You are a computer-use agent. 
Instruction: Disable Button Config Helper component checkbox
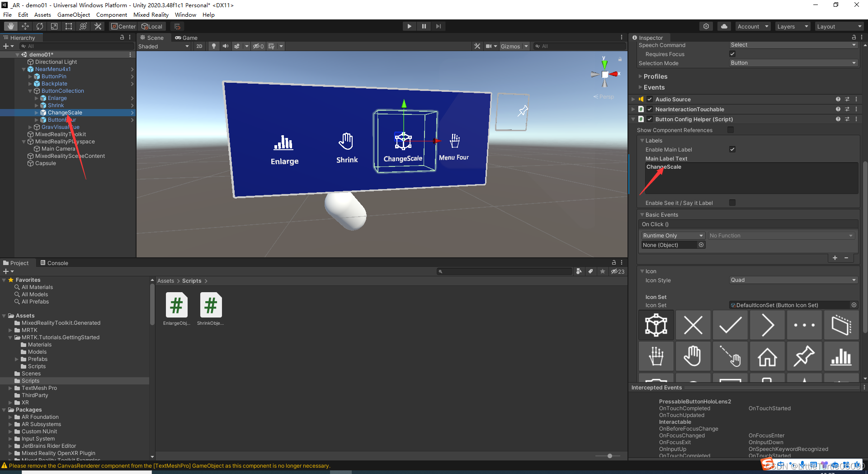[x=650, y=119]
